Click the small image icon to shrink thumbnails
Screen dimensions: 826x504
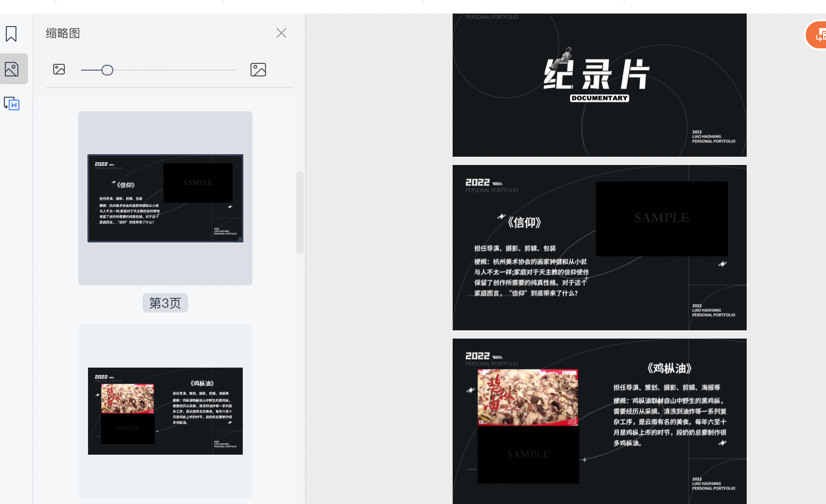[x=59, y=69]
